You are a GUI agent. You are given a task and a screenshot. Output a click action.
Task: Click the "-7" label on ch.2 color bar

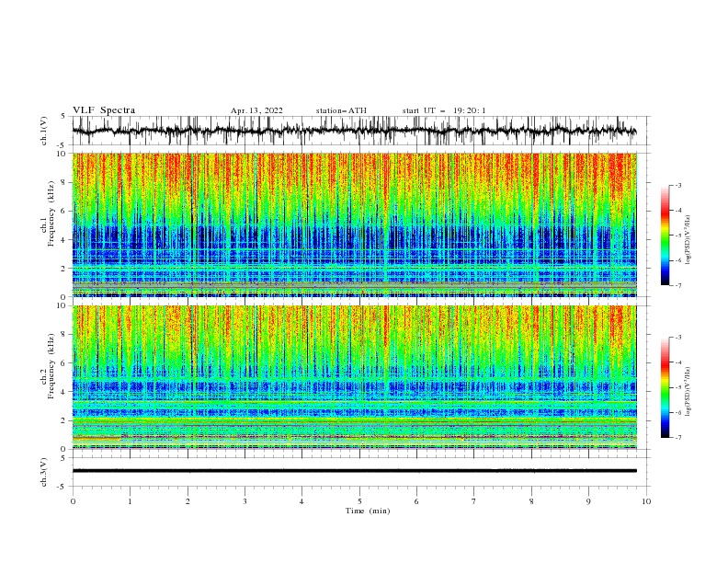[x=677, y=438]
